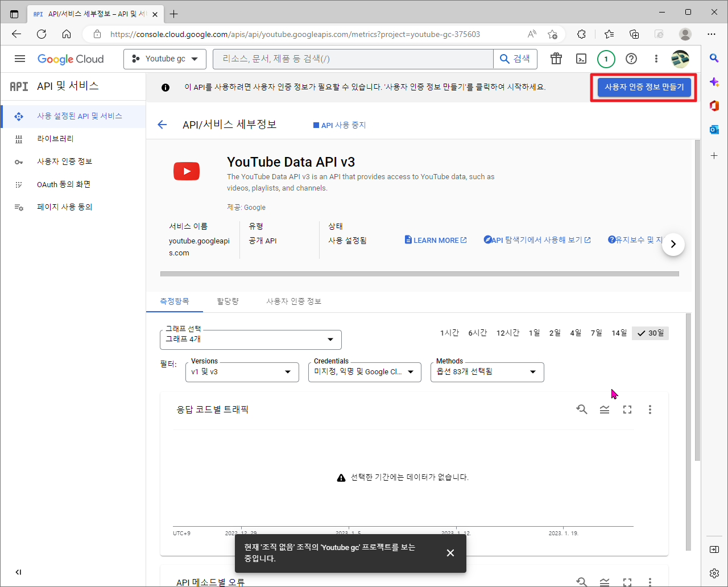Select the 2일 time range
The image size is (728, 587).
coord(555,333)
